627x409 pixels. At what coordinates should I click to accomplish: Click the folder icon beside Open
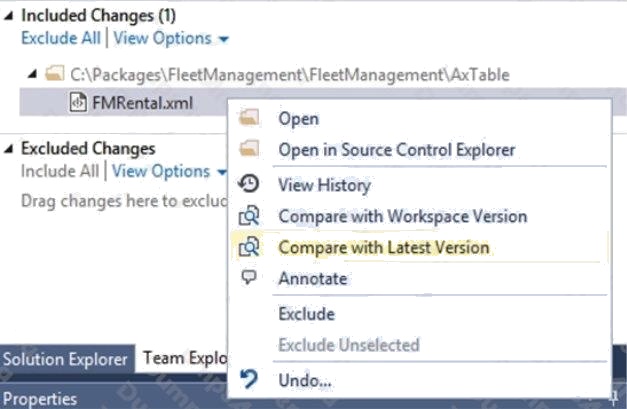pos(249,118)
